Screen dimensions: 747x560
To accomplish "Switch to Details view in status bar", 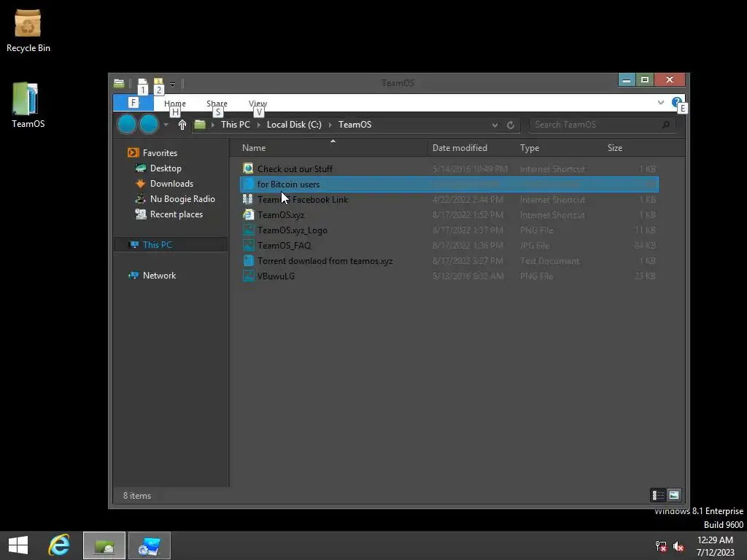I will coord(658,495).
